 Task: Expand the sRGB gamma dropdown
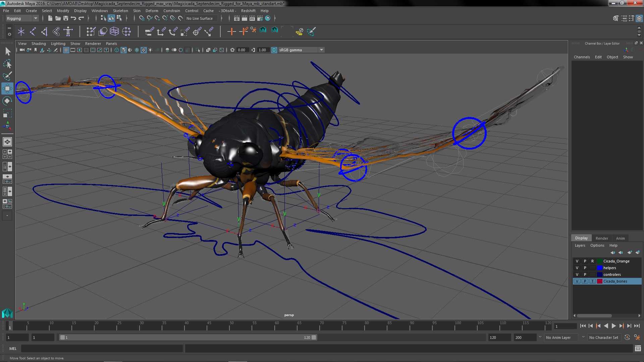pyautogui.click(x=321, y=50)
